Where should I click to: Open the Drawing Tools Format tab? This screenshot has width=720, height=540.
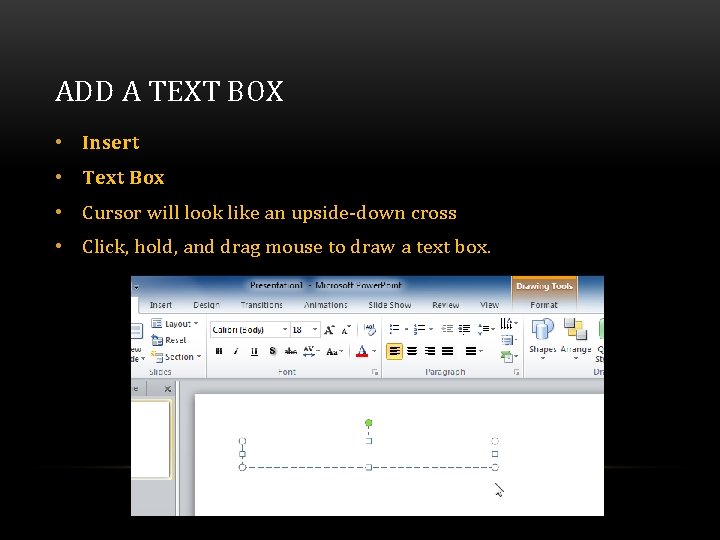coord(544,305)
